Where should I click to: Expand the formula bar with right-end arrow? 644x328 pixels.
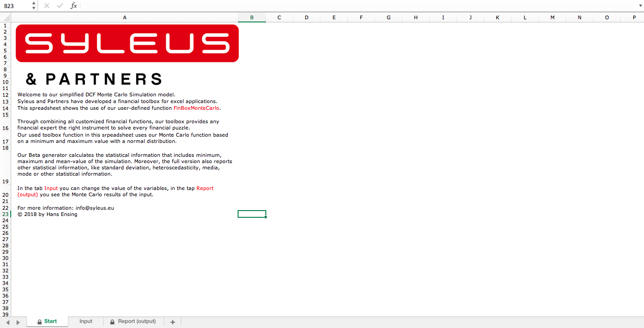pos(640,6)
